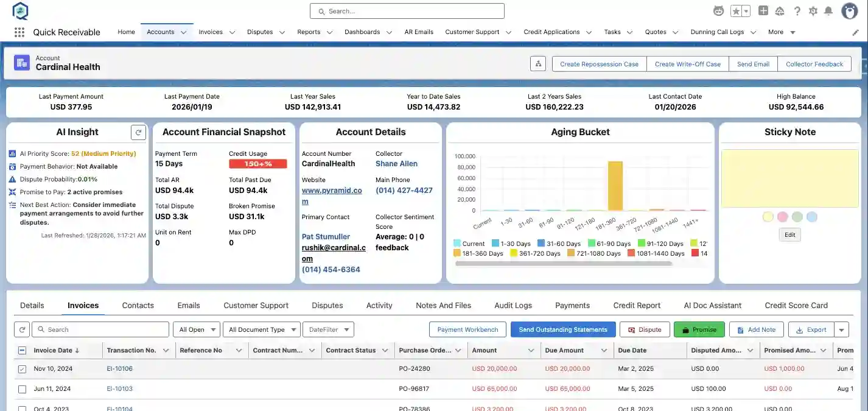Click Edit under the sticky note
The height and width of the screenshot is (411, 868).
pyautogui.click(x=789, y=235)
